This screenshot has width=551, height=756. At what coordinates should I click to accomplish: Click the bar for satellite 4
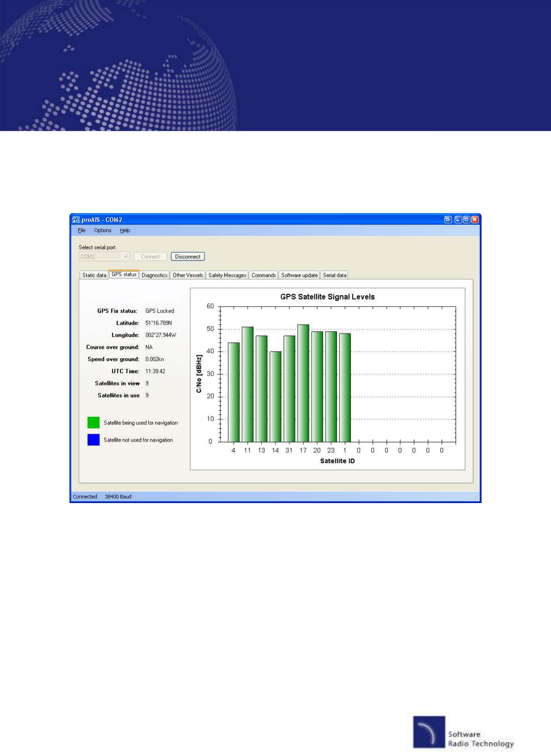234,392
